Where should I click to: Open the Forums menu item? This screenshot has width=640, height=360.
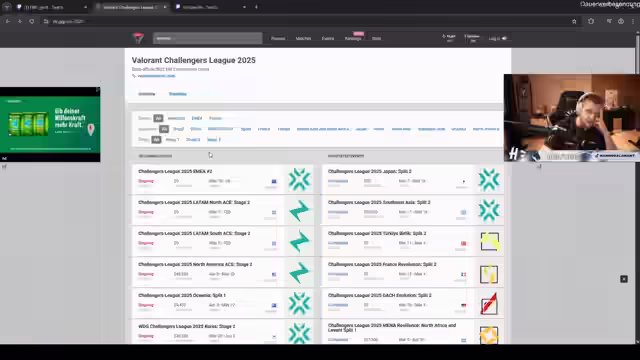(x=278, y=38)
